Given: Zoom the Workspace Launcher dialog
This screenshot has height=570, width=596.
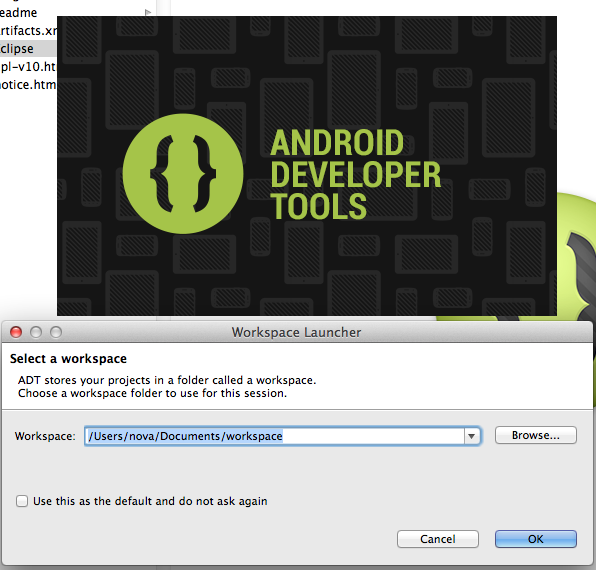Looking at the screenshot, I should tap(56, 332).
